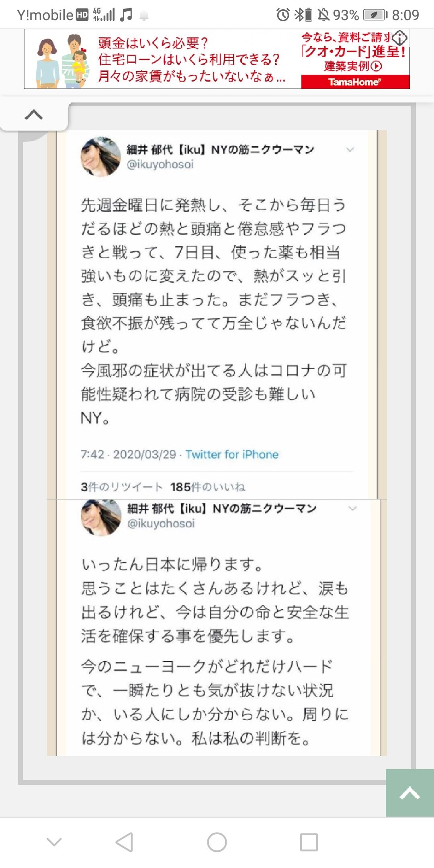Open second tweet's dropdown chevron menu

coord(352,508)
